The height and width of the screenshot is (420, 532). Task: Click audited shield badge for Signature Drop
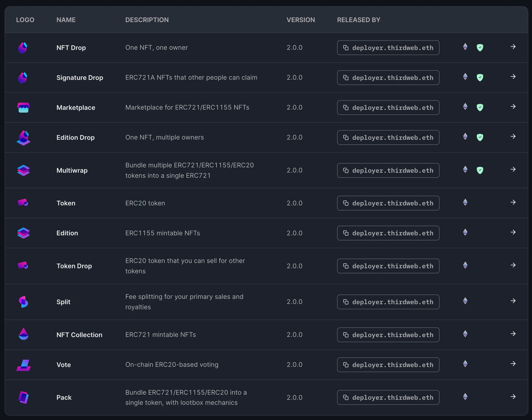point(480,77)
